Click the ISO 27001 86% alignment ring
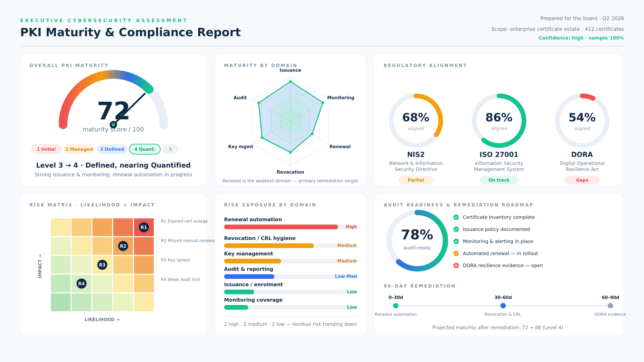 499,121
